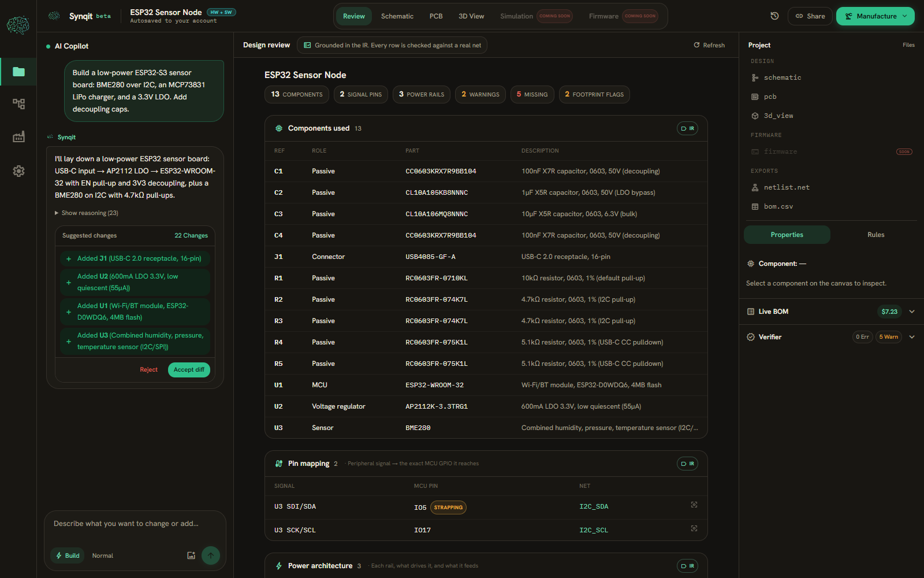Accept the diff of suggested changes
This screenshot has width=924, height=578.
click(189, 370)
